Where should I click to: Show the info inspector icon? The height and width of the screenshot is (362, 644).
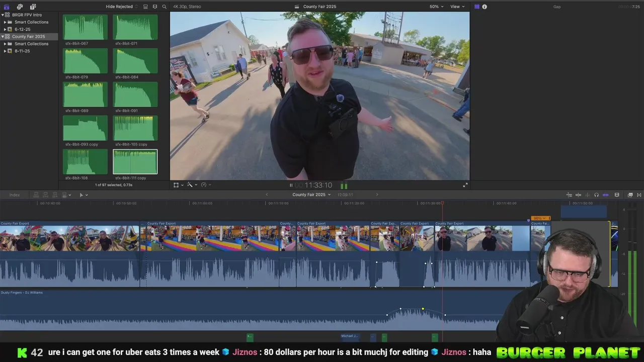pos(485,7)
